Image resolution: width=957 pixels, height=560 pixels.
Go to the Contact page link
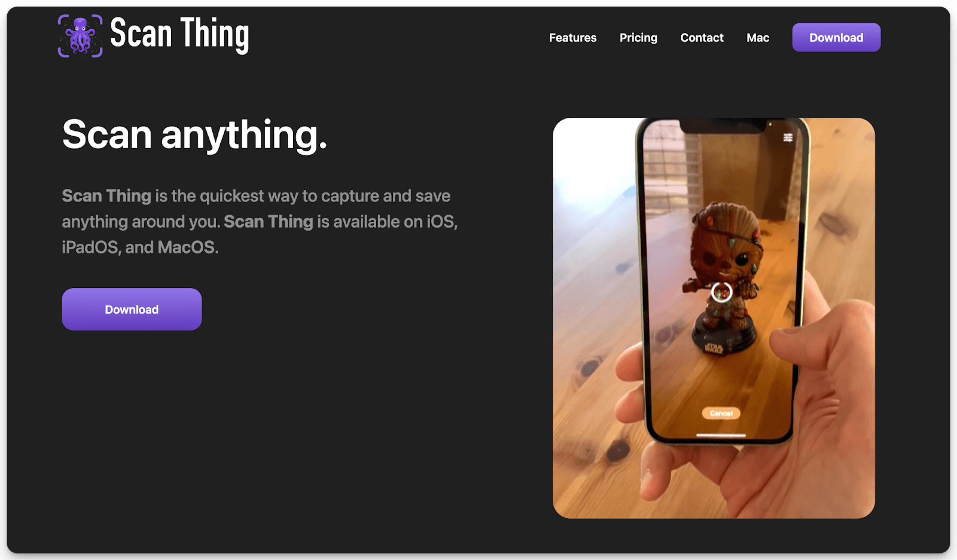[702, 38]
